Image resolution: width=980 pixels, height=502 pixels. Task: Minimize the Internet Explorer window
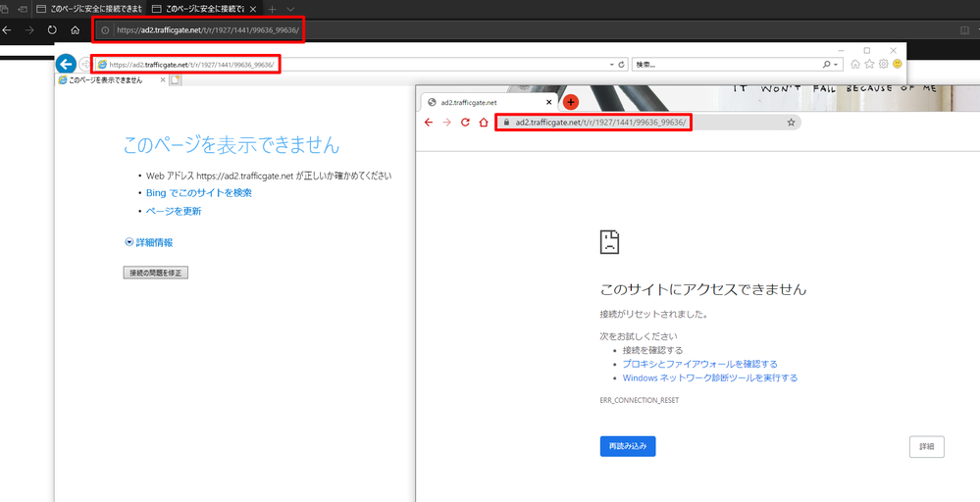842,50
